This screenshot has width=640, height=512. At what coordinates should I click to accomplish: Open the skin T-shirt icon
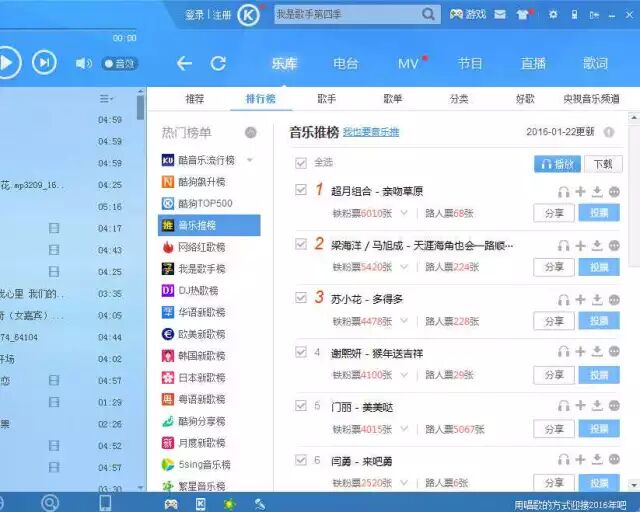point(522,15)
